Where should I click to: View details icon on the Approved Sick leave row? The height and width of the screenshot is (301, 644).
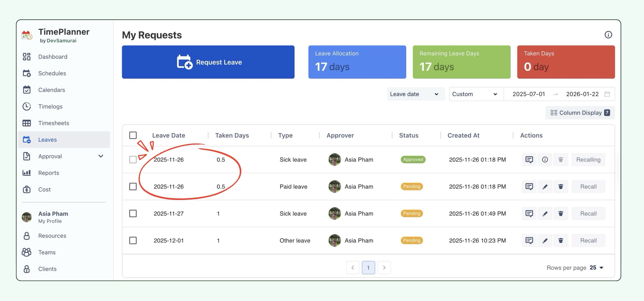click(x=545, y=159)
